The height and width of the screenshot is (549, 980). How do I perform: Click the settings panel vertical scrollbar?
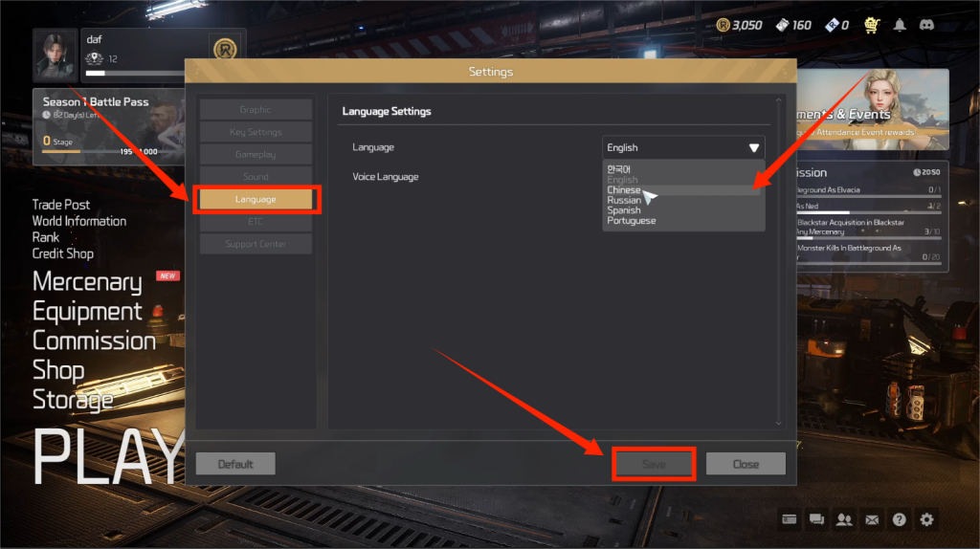(779, 262)
